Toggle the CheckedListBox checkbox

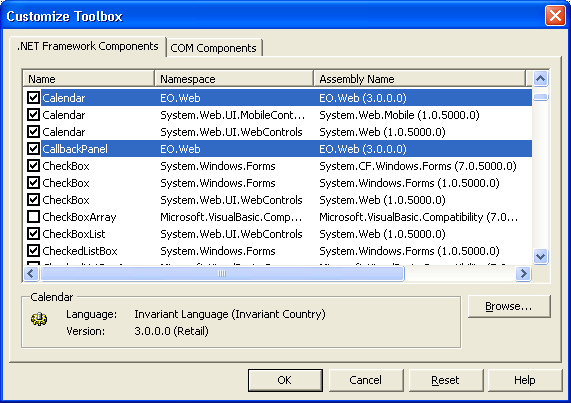[34, 251]
